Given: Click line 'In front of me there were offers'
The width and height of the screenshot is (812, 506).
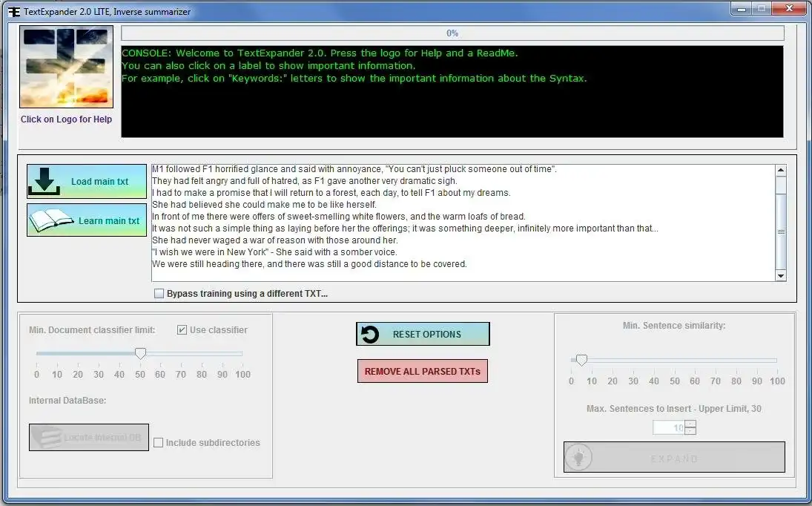Looking at the screenshot, I should [339, 217].
